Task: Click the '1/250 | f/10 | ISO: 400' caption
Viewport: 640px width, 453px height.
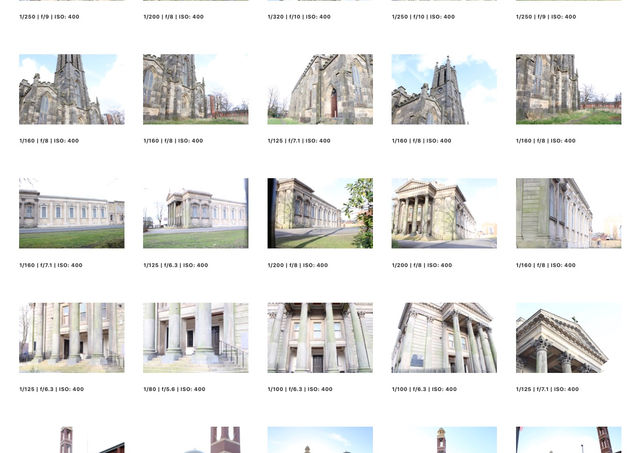Action: pyautogui.click(x=423, y=17)
